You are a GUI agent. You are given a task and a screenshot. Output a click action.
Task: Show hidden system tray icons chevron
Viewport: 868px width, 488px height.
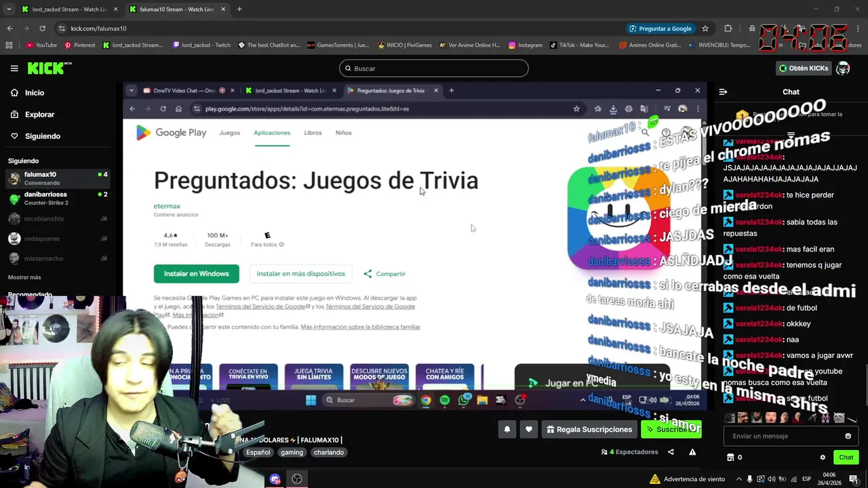pyautogui.click(x=739, y=479)
